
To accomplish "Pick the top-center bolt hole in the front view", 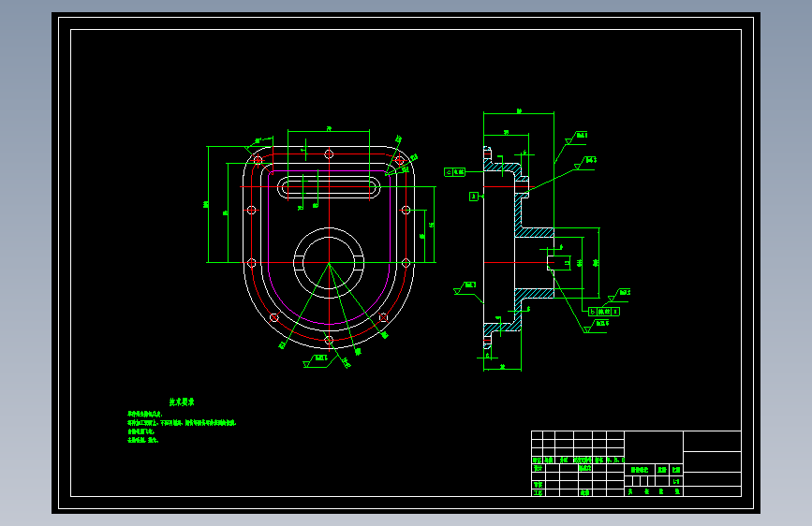I will point(329,153).
